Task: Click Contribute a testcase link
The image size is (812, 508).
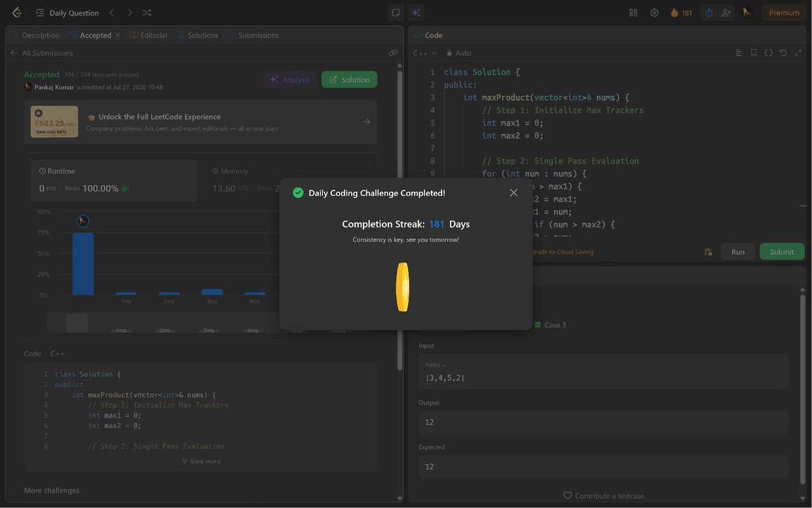Action: (x=604, y=496)
